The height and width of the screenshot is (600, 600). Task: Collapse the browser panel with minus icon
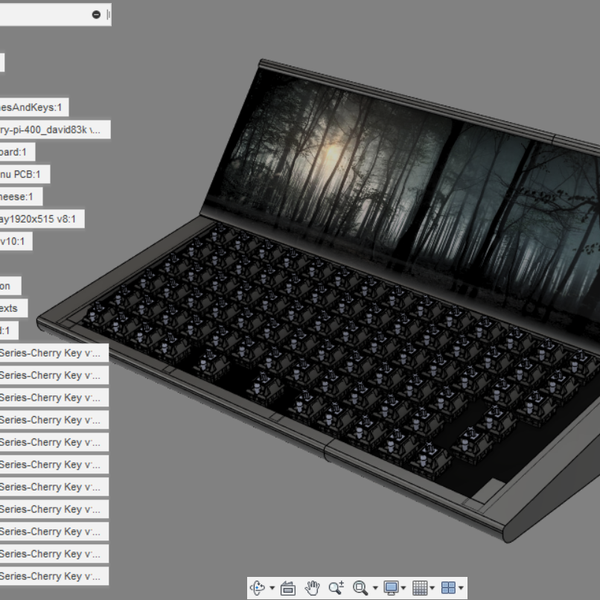(x=96, y=14)
